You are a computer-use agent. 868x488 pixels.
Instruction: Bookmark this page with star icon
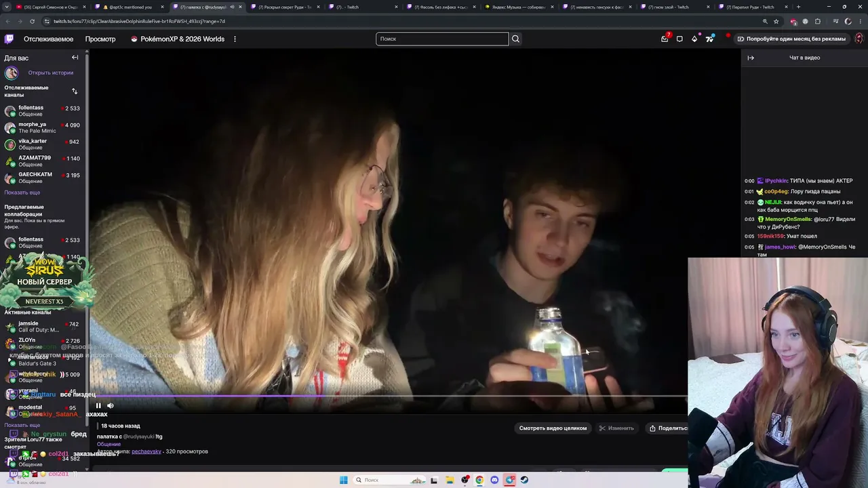776,21
